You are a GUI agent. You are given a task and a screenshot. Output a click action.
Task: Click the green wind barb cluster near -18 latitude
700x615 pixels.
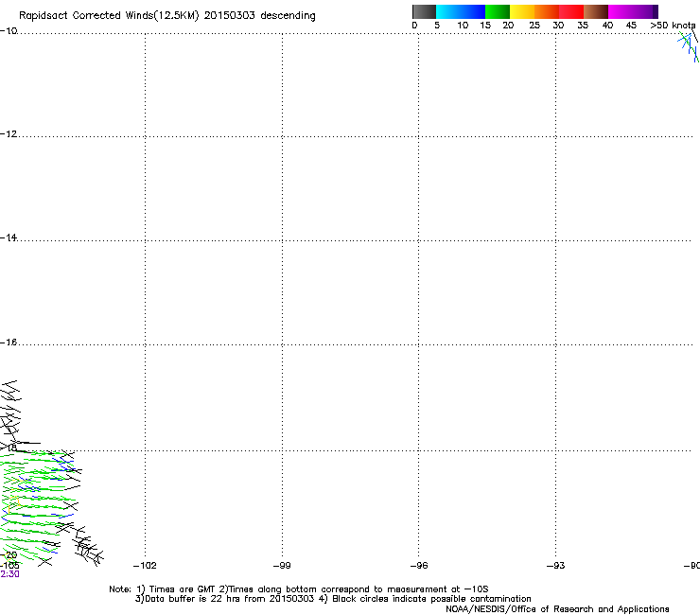(x=40, y=507)
